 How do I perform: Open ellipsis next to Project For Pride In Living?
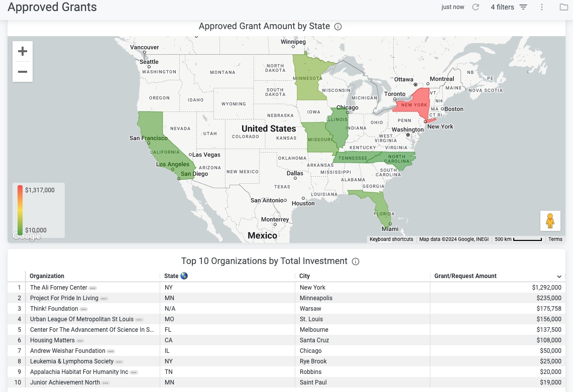tap(104, 299)
